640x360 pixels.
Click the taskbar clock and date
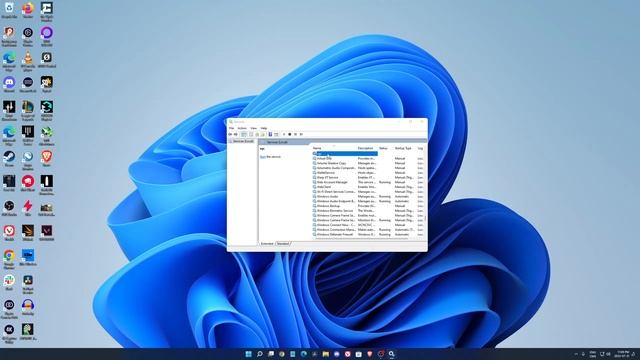click(x=623, y=354)
